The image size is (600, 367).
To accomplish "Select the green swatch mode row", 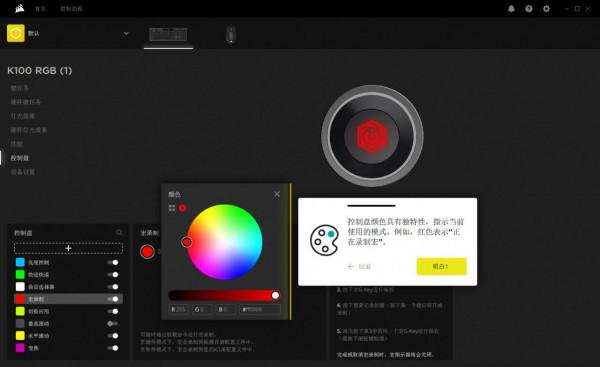I will pyautogui.click(x=68, y=274).
